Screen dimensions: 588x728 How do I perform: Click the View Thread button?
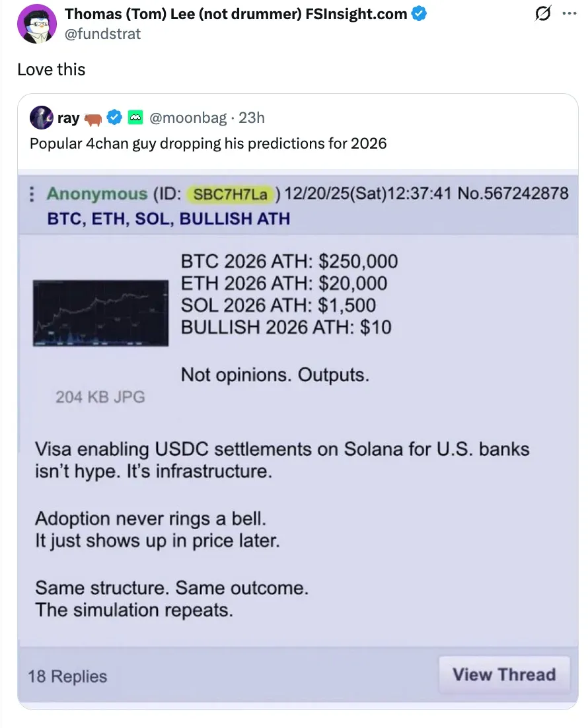tap(504, 674)
